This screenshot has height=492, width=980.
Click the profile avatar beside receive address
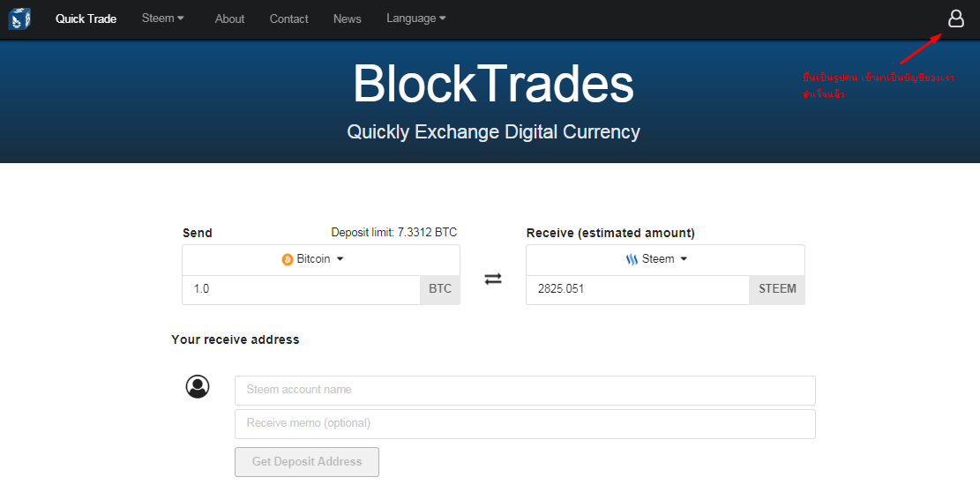pos(198,386)
